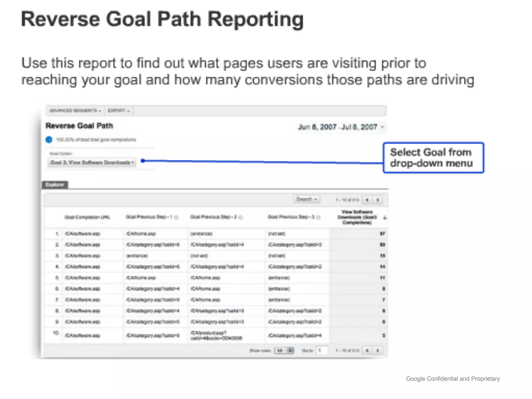Viewport: 532px width, 399px height.
Task: Click /CA/home.asp in first table row
Action: point(141,234)
